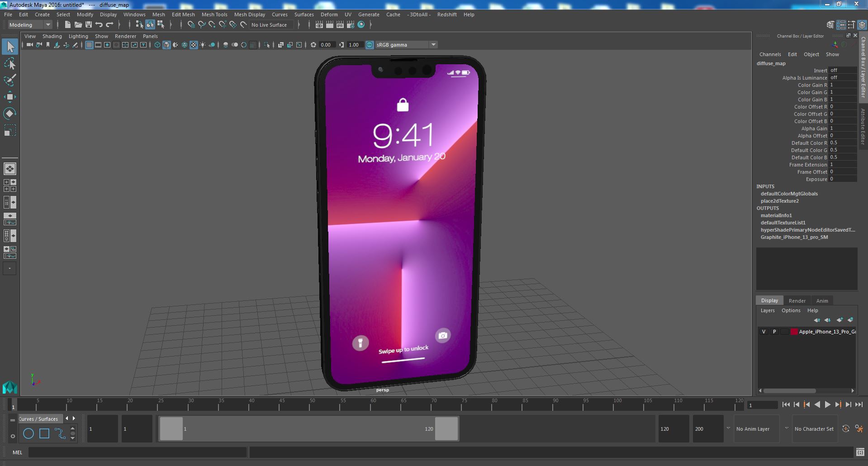Activate the Rotate tool
Image resolution: width=868 pixels, height=466 pixels.
(x=10, y=114)
